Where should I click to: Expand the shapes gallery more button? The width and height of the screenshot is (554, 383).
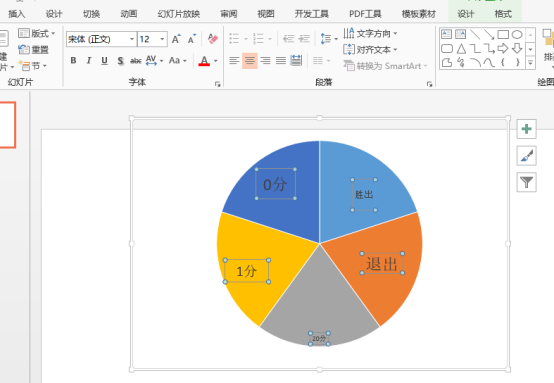pyautogui.click(x=530, y=63)
